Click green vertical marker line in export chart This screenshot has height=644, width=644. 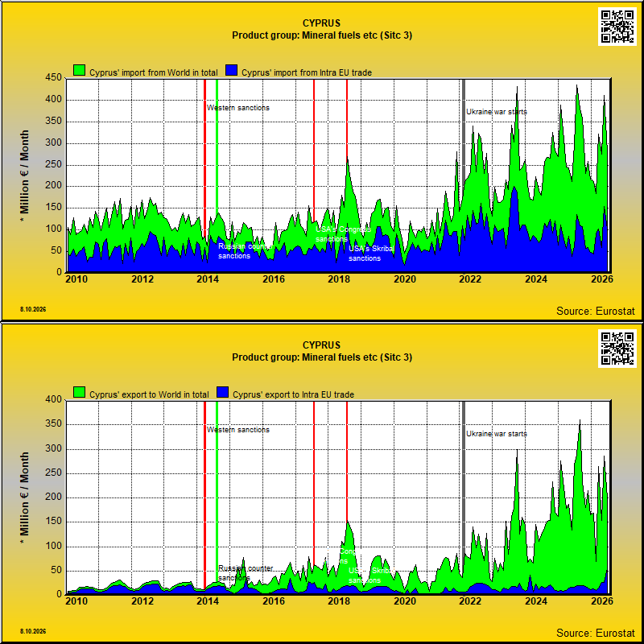(x=217, y=491)
